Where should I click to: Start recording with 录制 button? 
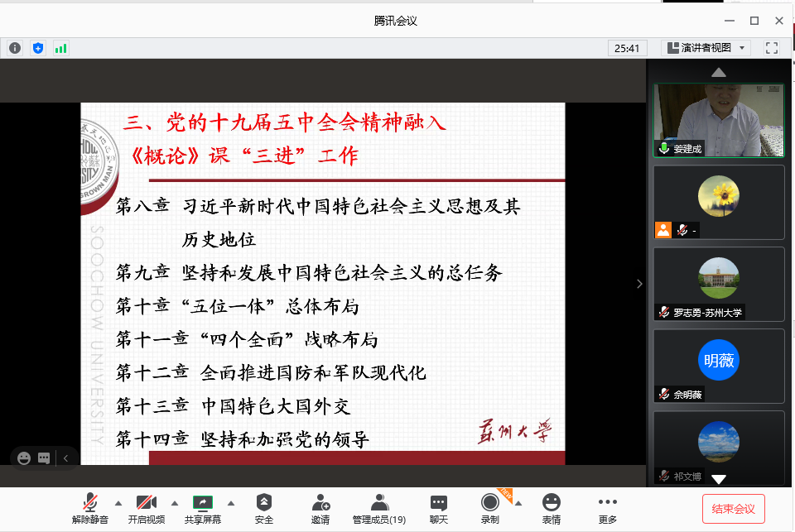490,507
